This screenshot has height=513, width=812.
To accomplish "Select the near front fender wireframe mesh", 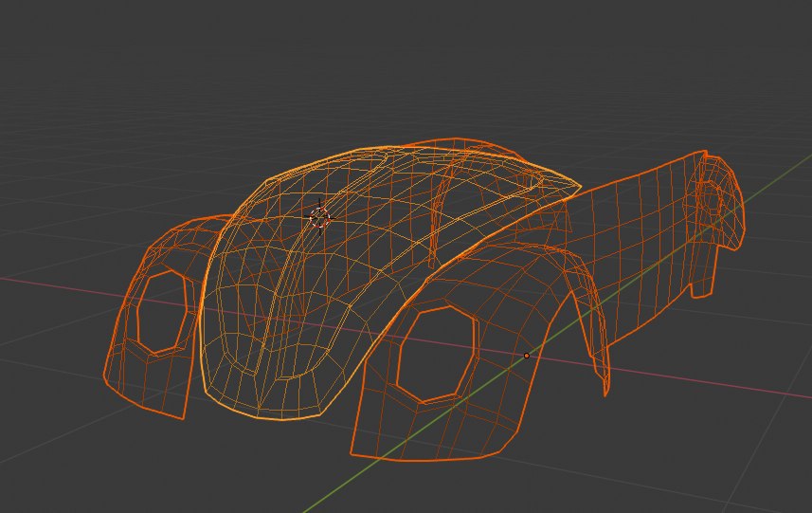I will (x=479, y=353).
